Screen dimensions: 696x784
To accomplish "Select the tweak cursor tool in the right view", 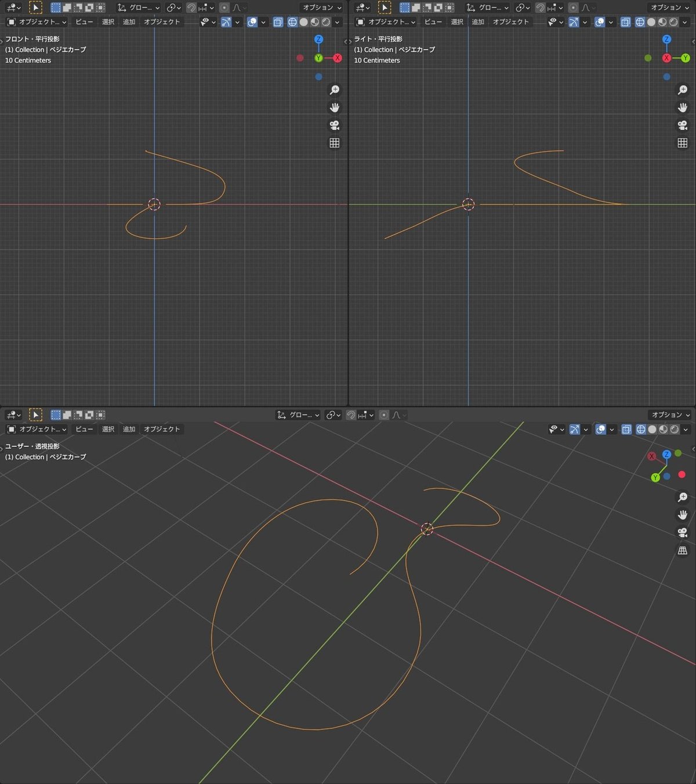I will click(385, 8).
